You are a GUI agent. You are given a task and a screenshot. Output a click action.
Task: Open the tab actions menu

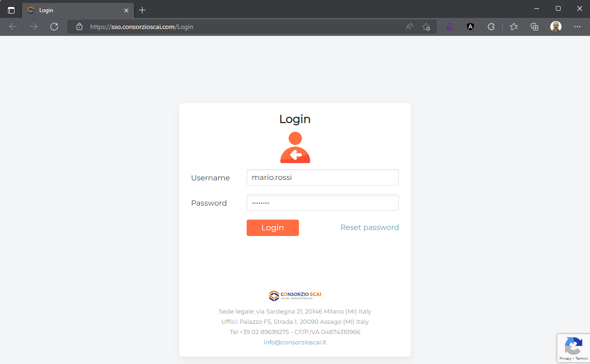pyautogui.click(x=10, y=9)
